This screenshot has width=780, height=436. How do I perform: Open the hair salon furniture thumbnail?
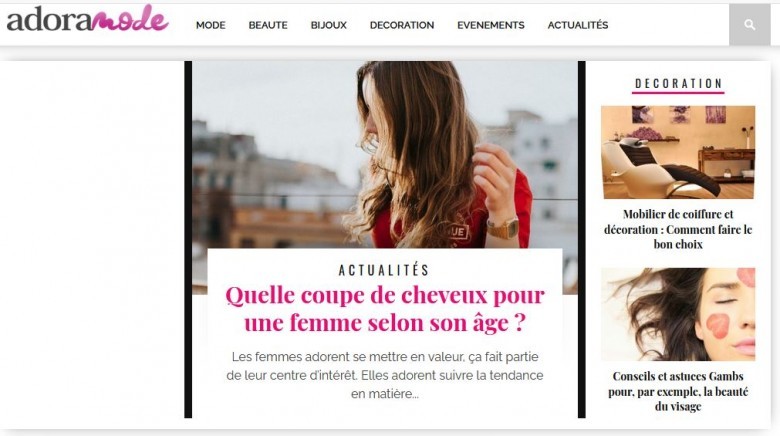(x=678, y=152)
